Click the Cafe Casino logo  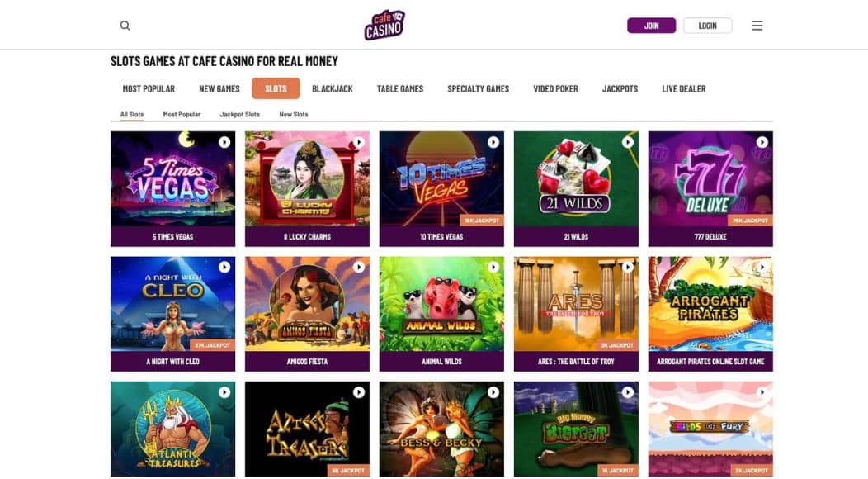(384, 25)
